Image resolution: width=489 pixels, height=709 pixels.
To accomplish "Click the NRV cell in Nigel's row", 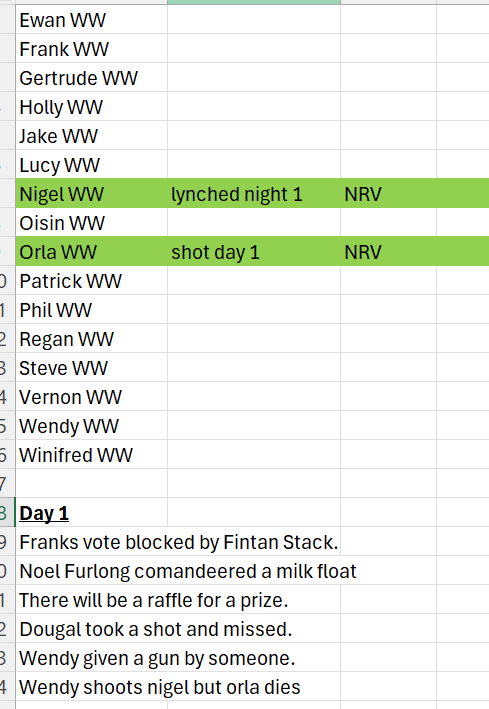I will coord(388,194).
